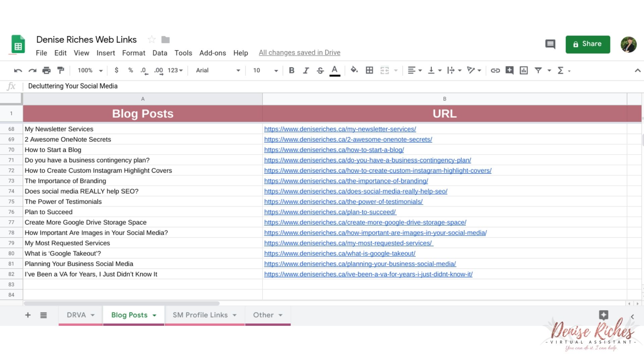Open the Edit menu

click(60, 53)
